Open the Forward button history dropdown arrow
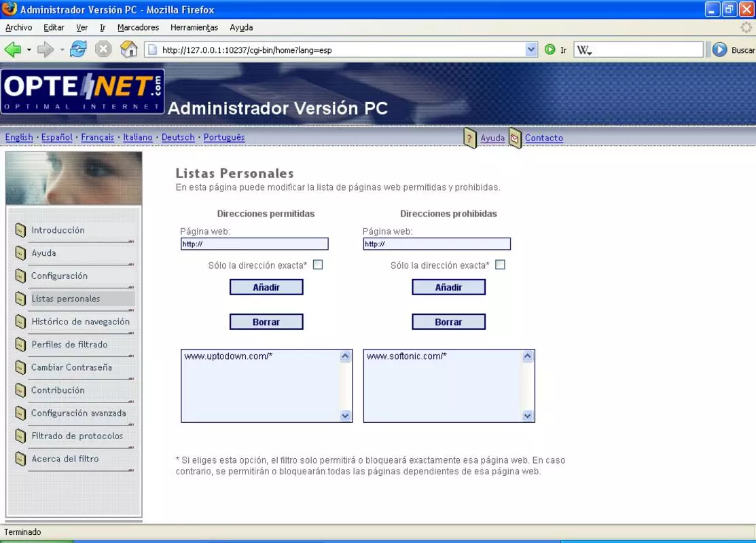 click(x=62, y=50)
